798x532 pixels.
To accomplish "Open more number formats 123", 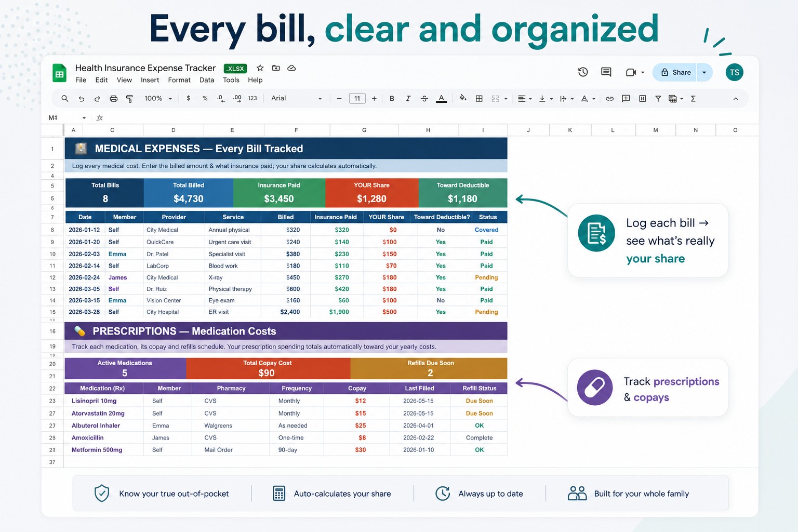I will click(x=252, y=98).
